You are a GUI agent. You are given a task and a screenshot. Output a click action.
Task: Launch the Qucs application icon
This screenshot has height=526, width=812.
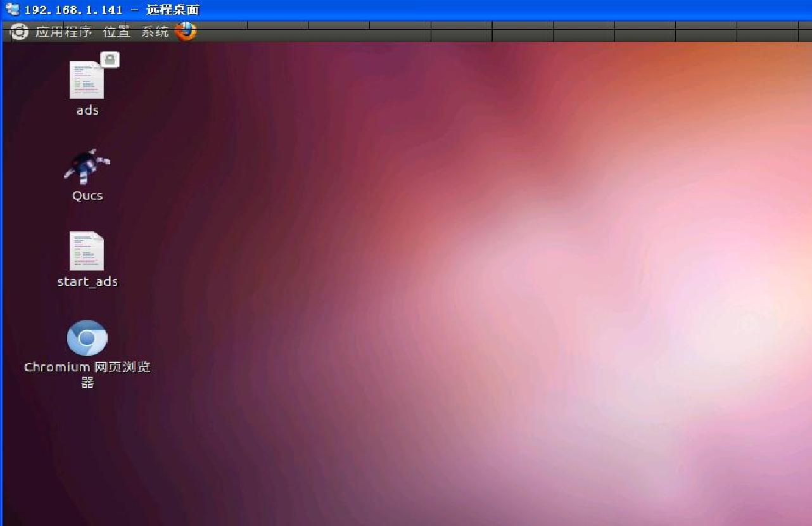pyautogui.click(x=87, y=166)
